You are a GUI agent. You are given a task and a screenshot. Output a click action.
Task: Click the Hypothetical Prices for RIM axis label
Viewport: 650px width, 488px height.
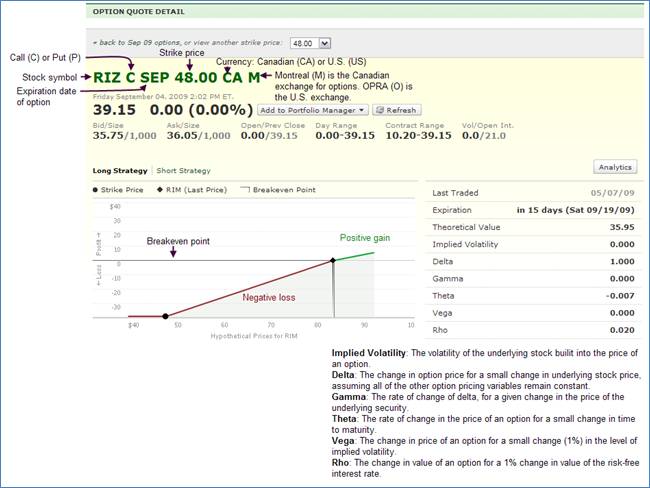pos(254,336)
